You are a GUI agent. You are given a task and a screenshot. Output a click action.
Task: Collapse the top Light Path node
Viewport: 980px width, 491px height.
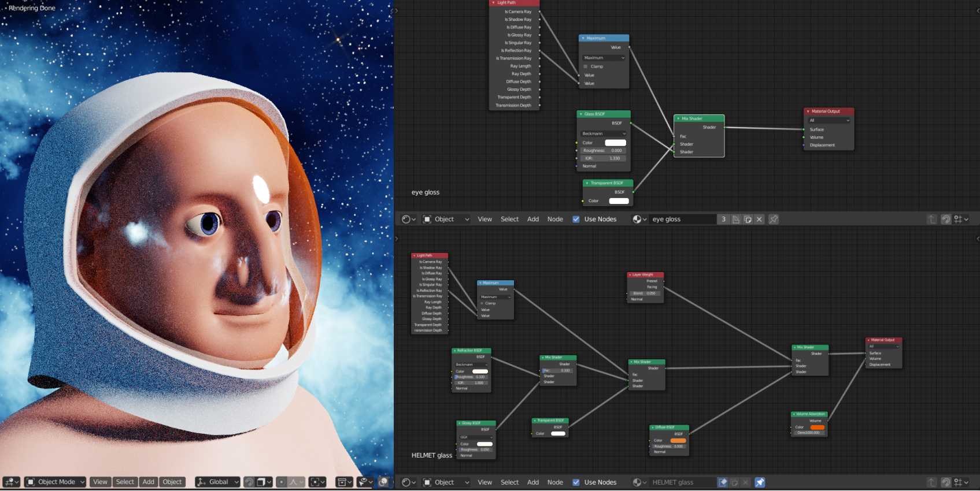493,3
